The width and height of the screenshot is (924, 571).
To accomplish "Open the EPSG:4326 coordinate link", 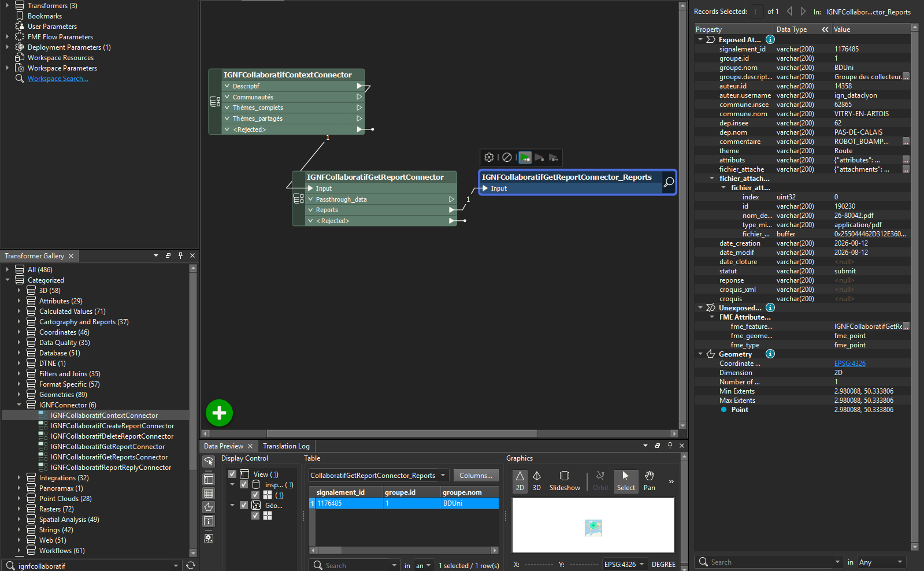I will click(849, 364).
